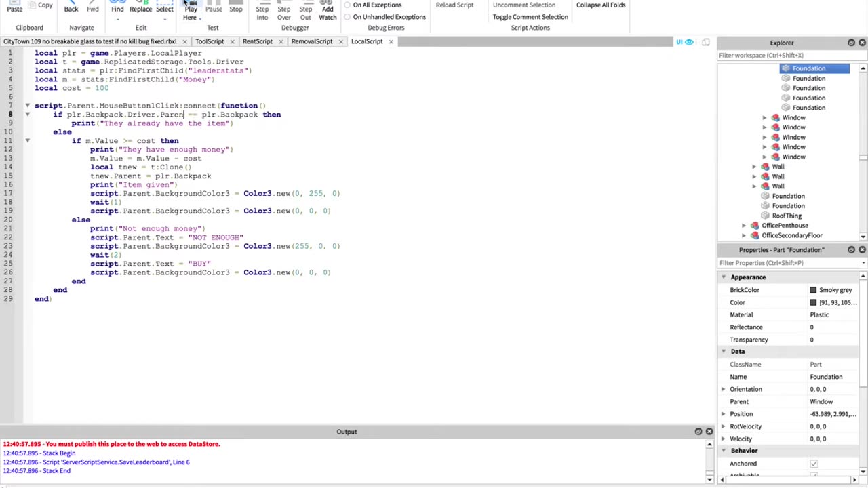Screen dimensions: 868x488
Task: Collapse the if-block fold on line 8
Action: pos(27,115)
